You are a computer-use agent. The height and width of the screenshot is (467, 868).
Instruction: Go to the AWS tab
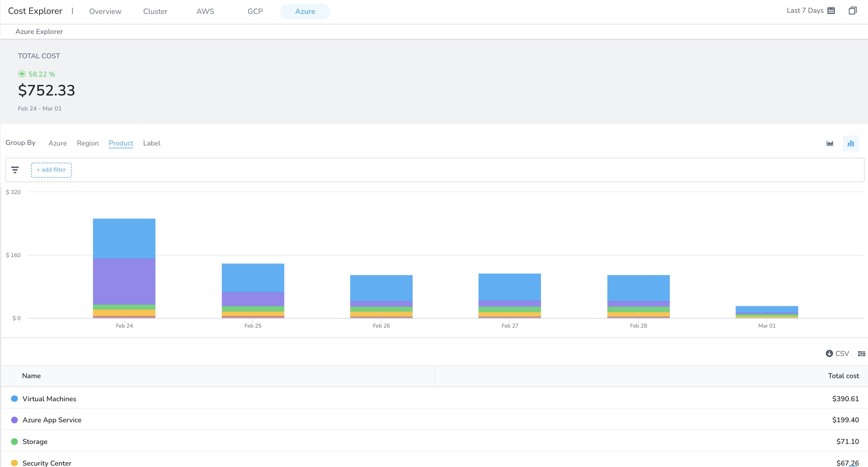point(205,11)
